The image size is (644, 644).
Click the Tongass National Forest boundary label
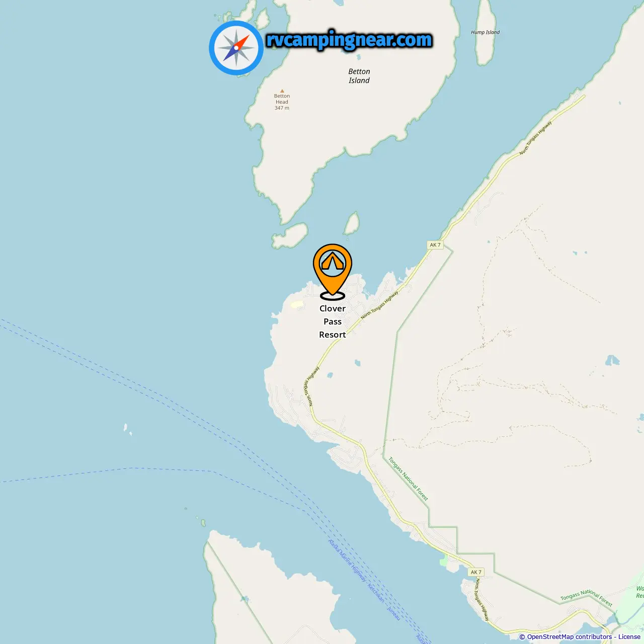[408, 479]
